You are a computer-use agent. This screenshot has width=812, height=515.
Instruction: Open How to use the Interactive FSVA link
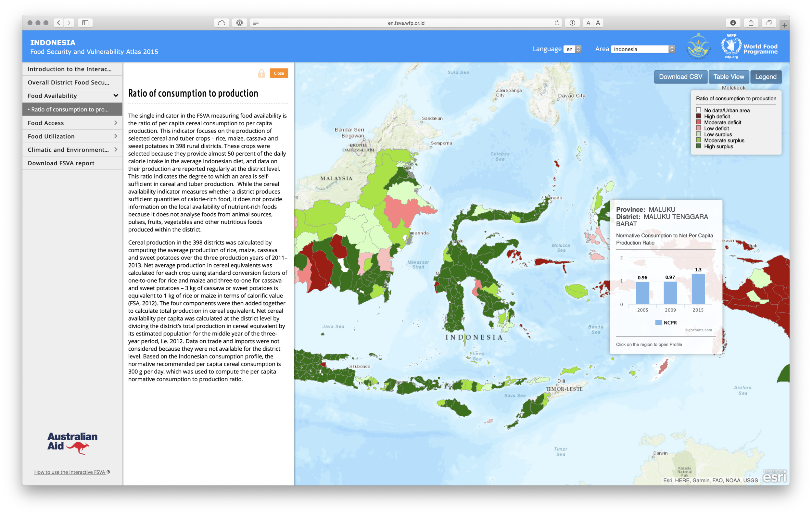(x=70, y=472)
